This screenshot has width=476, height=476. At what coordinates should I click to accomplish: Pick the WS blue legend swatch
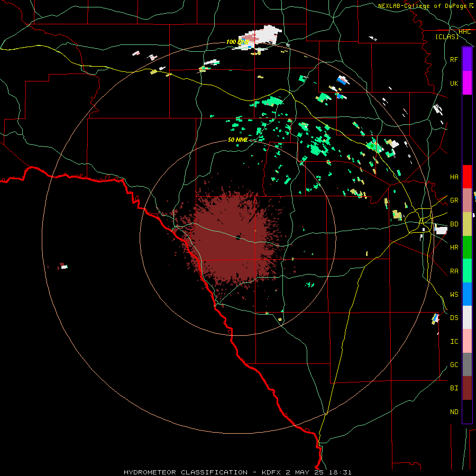467,294
